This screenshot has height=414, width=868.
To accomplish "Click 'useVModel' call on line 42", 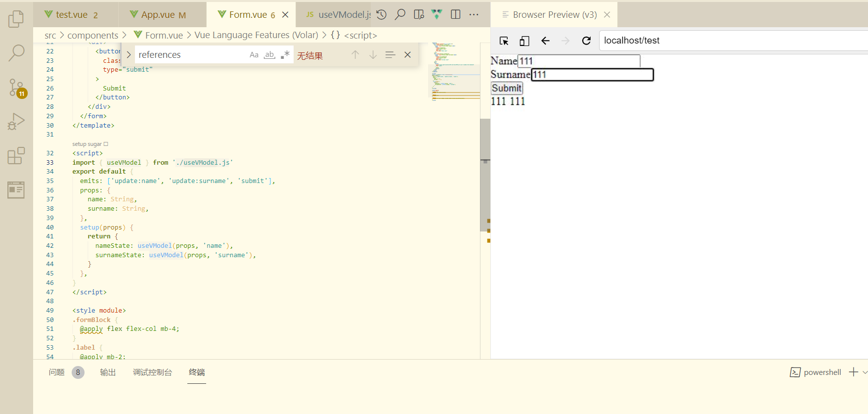I will (x=155, y=246).
